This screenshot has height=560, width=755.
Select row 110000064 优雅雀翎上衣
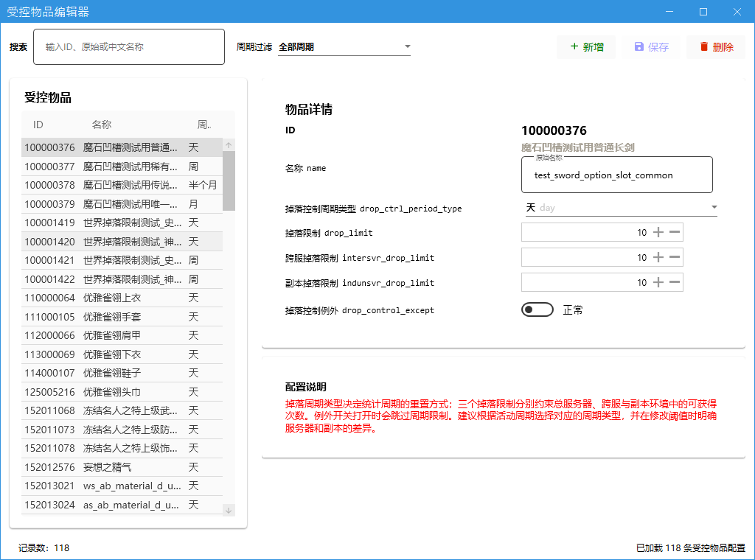122,298
